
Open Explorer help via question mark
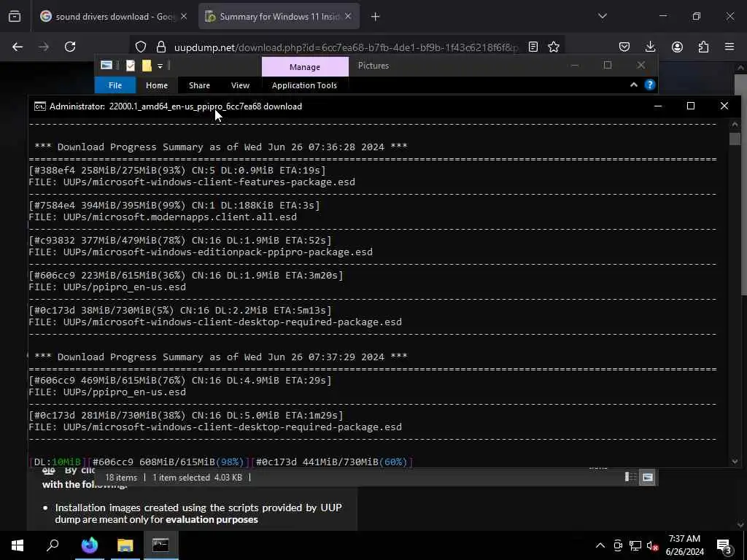tap(650, 85)
